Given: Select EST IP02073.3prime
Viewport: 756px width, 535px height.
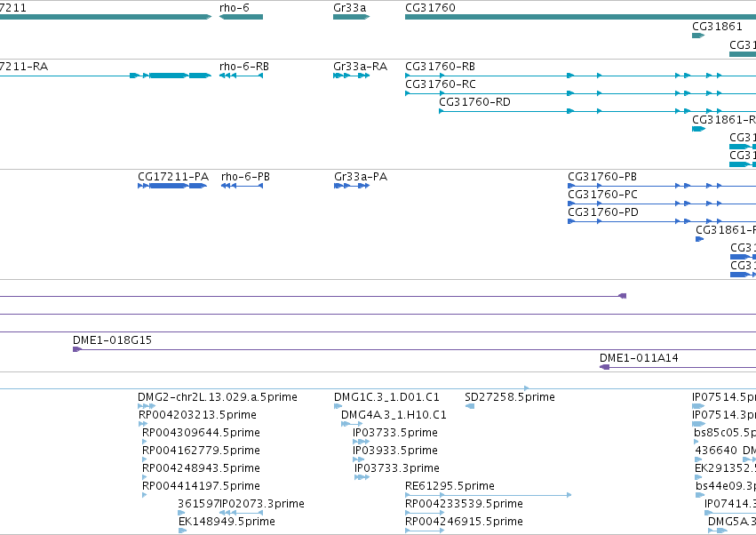Looking at the screenshot, I should [x=262, y=504].
